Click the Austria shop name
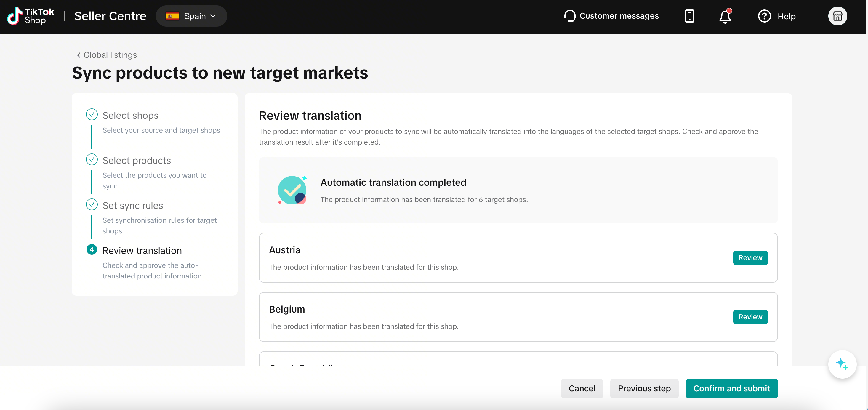868x410 pixels. pos(284,250)
